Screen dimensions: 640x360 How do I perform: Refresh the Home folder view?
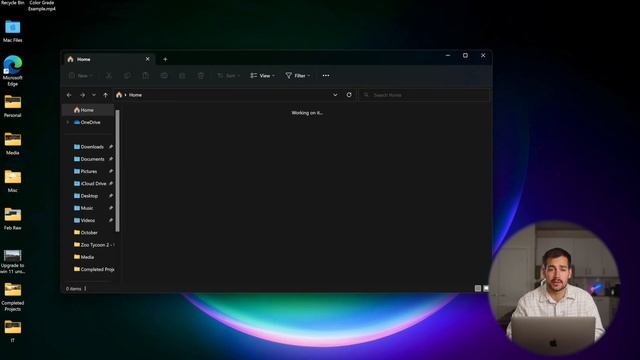(349, 95)
